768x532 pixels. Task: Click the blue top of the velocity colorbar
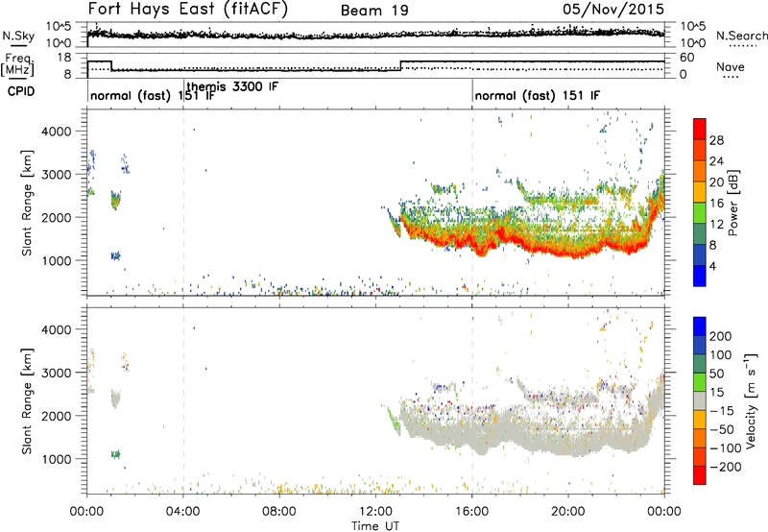point(700,326)
